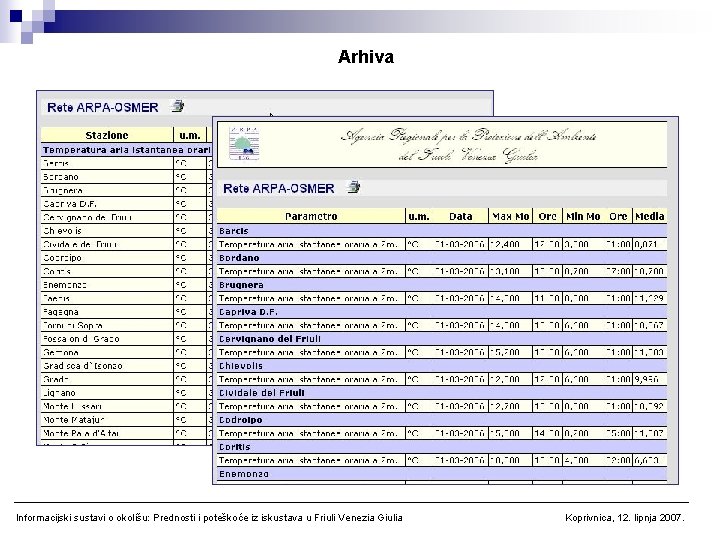The width and height of the screenshot is (720, 540).
Task: Select the Brugnera station group row
Action: (x=442, y=285)
